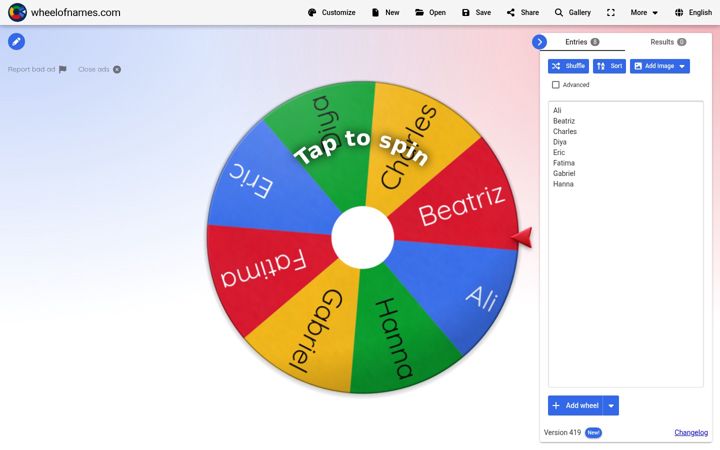Click the Add wheel button
The image size is (720, 450).
(x=575, y=405)
